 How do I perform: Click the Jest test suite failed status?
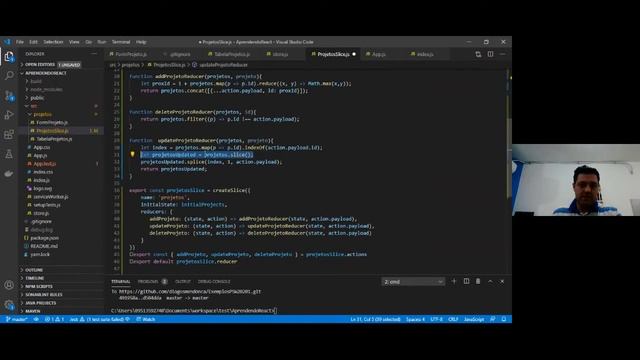pos(100,319)
